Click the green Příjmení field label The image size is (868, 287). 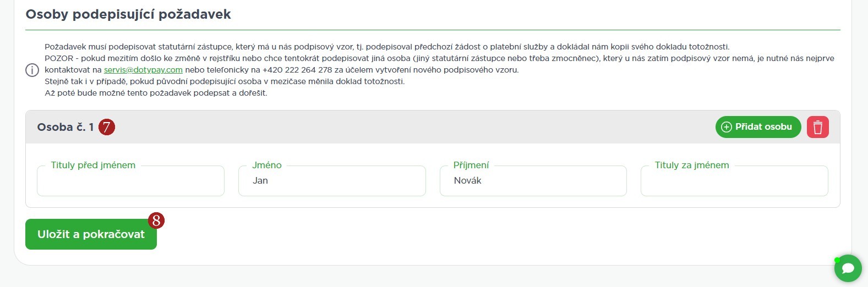click(471, 165)
